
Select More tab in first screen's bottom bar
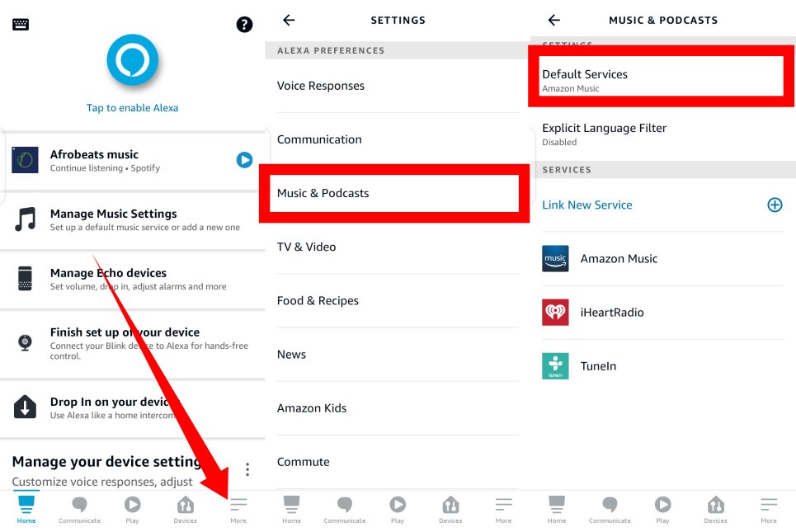click(x=238, y=510)
